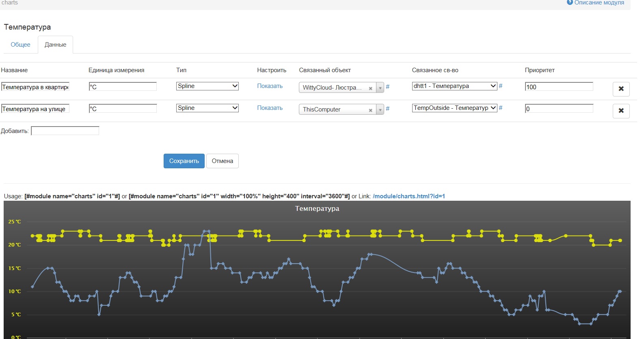Focus the priority field containing 100
The width and height of the screenshot is (644, 339).
(559, 87)
